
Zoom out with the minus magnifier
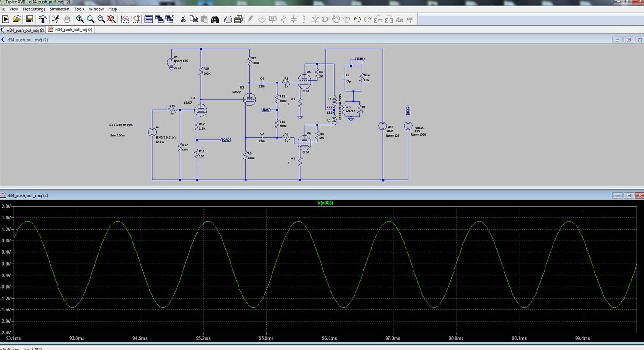[x=101, y=19]
